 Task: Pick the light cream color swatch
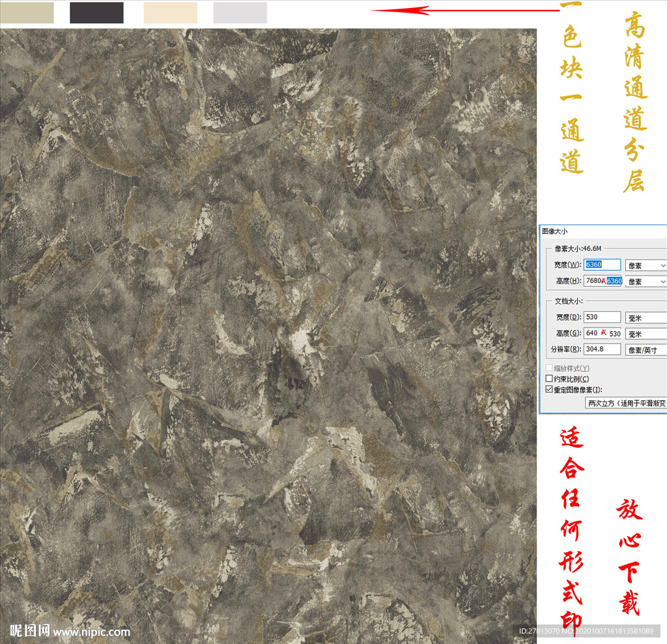click(170, 12)
